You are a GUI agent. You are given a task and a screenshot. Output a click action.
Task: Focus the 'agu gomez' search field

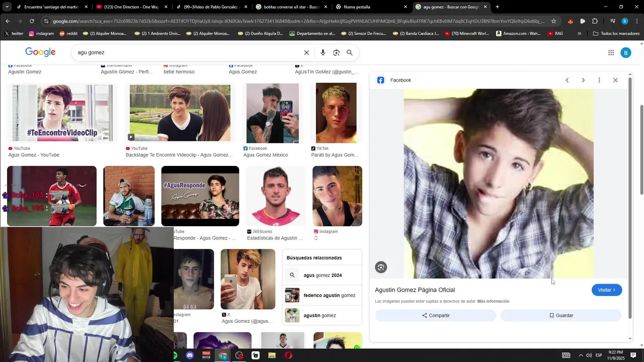pyautogui.click(x=186, y=52)
